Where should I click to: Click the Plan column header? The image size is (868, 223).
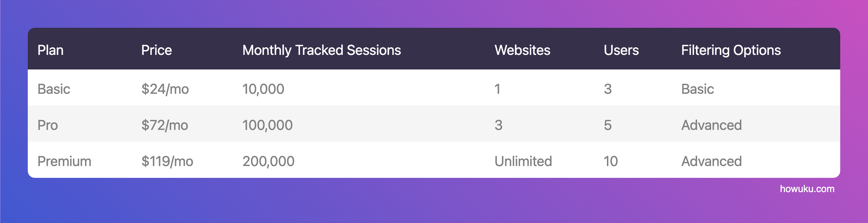50,50
